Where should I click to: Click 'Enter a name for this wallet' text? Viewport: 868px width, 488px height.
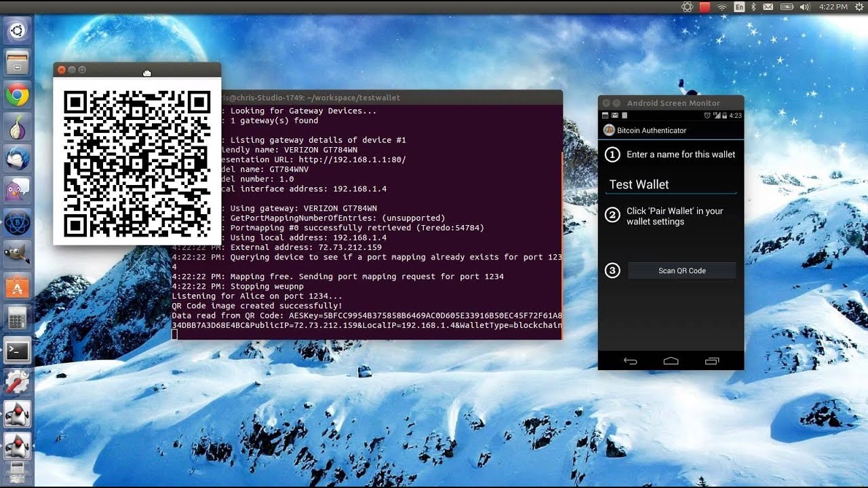click(x=681, y=155)
